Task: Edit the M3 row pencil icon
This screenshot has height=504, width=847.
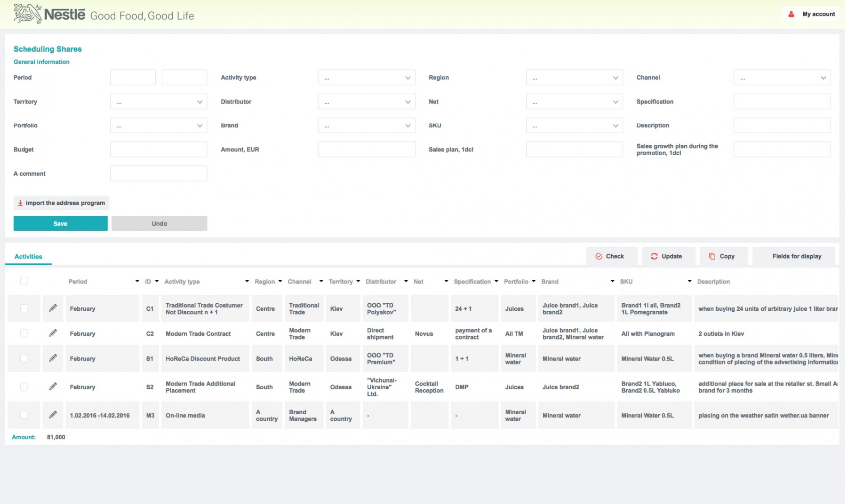Action: coord(53,415)
